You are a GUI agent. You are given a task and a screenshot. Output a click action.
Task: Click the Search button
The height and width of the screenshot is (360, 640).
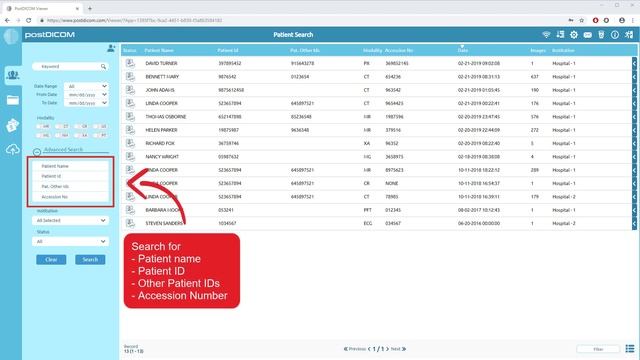[x=90, y=260]
